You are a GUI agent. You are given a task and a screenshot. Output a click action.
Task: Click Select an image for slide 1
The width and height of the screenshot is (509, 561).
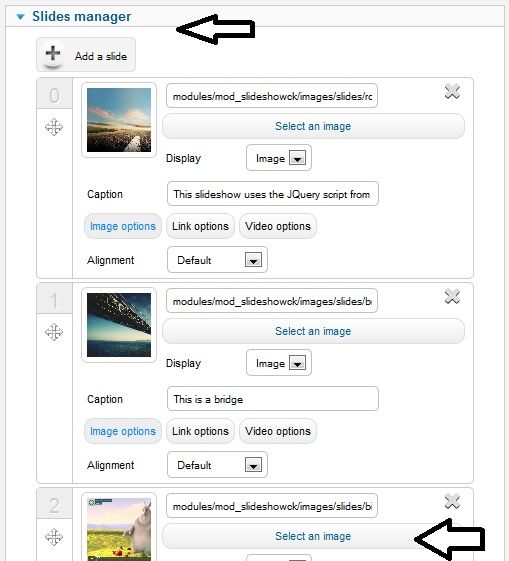pyautogui.click(x=313, y=331)
